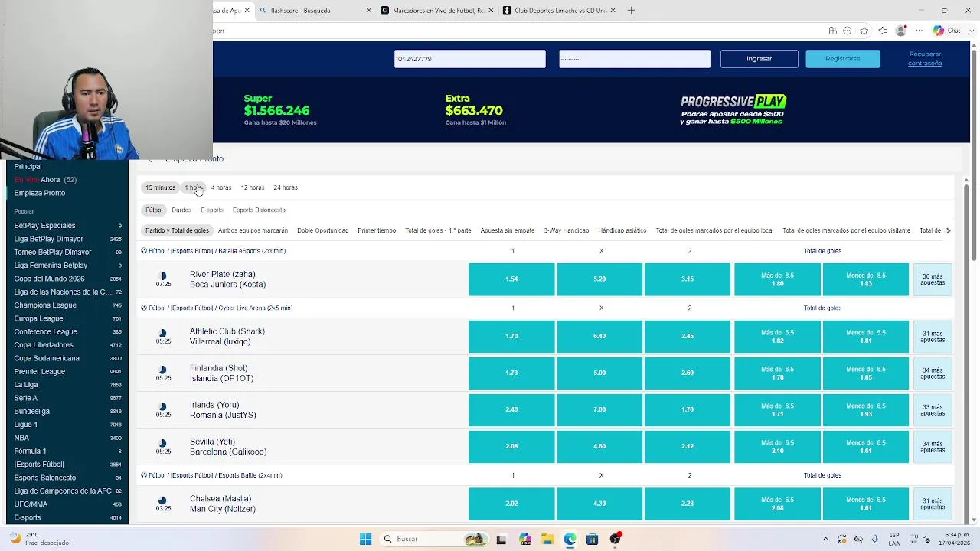
Task: Open the clock and date in the taskbar
Action: pos(953,539)
